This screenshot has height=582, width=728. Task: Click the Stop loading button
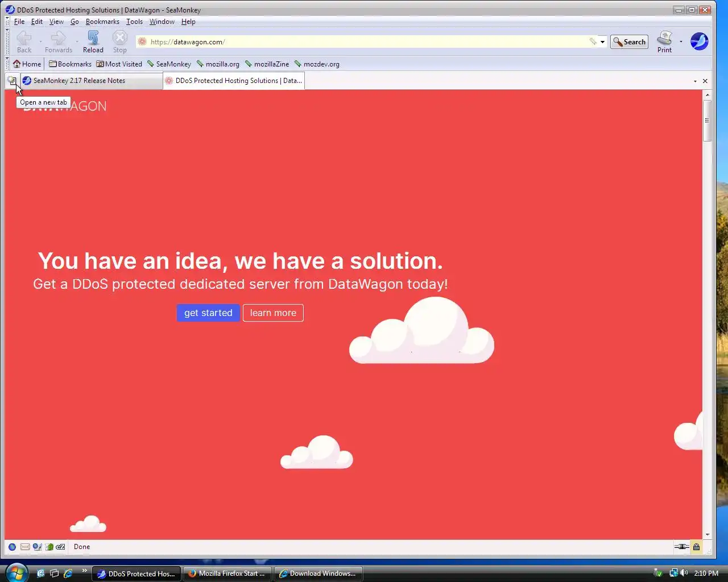119,41
